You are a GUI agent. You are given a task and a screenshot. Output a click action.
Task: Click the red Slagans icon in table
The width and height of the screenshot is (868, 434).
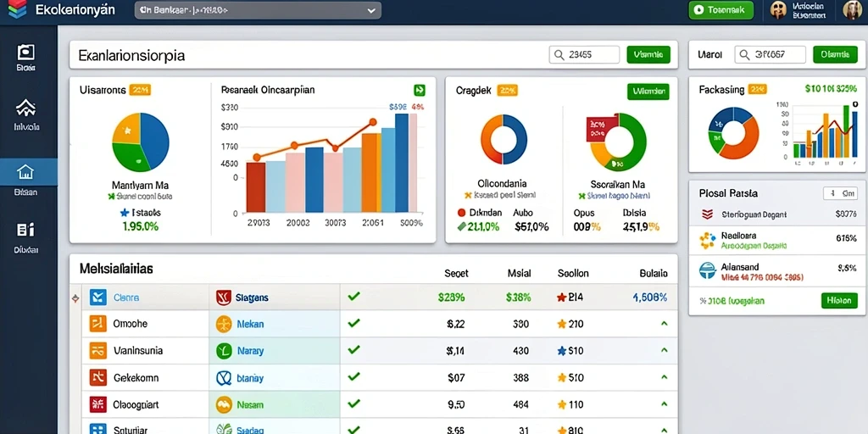223,298
